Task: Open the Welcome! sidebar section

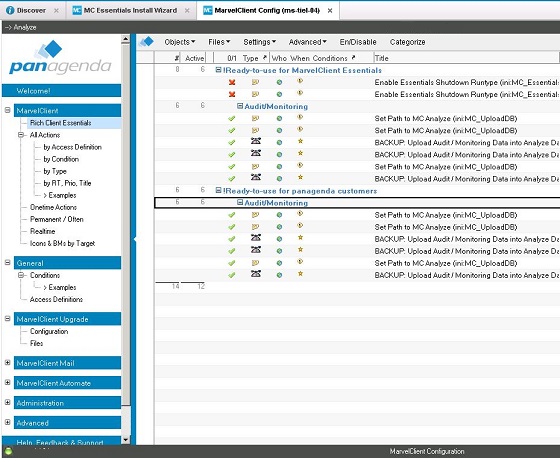Action: 61,91
